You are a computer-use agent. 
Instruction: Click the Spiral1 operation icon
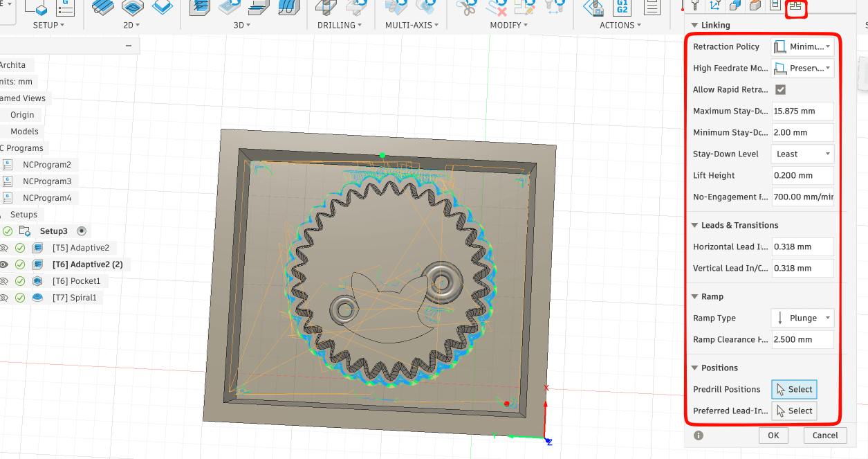(39, 298)
